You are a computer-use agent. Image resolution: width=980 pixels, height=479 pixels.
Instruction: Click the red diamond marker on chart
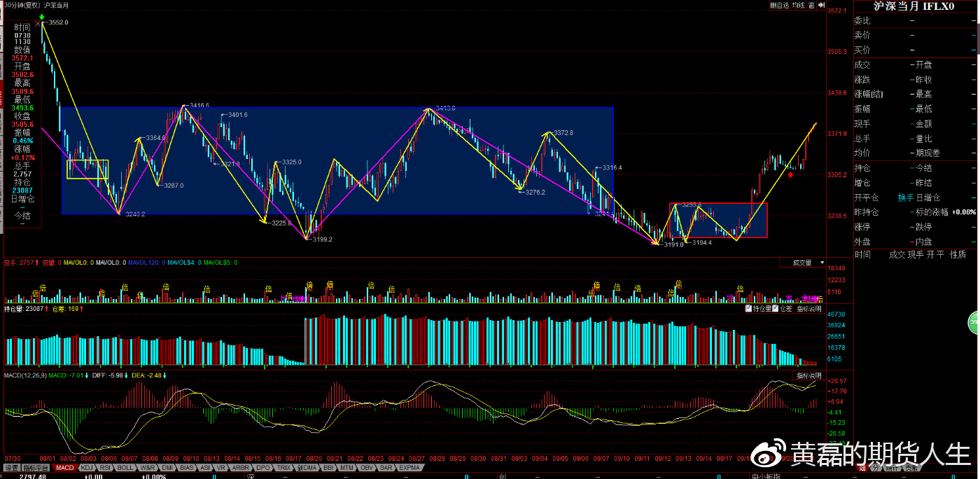(x=790, y=175)
